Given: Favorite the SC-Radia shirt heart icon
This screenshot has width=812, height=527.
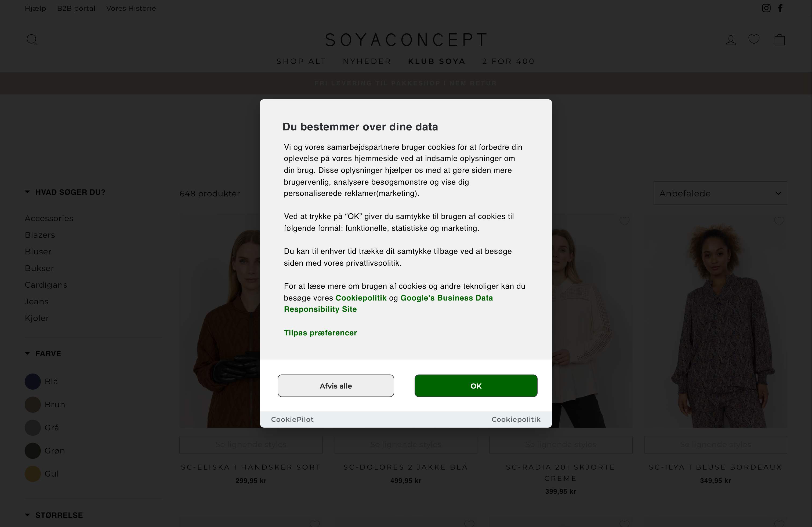Looking at the screenshot, I should coord(624,221).
